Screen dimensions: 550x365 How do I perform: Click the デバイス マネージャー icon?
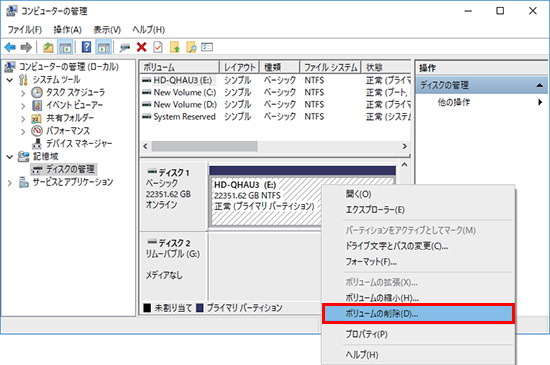[37, 143]
